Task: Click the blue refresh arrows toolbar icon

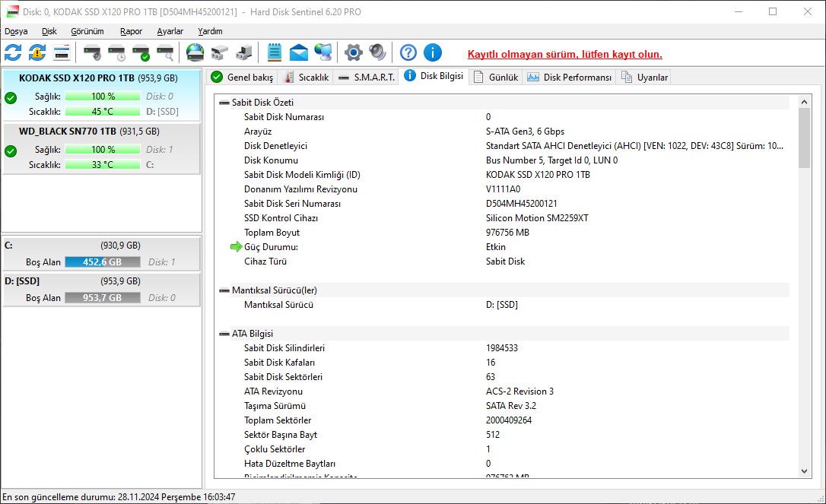Action: 13,52
